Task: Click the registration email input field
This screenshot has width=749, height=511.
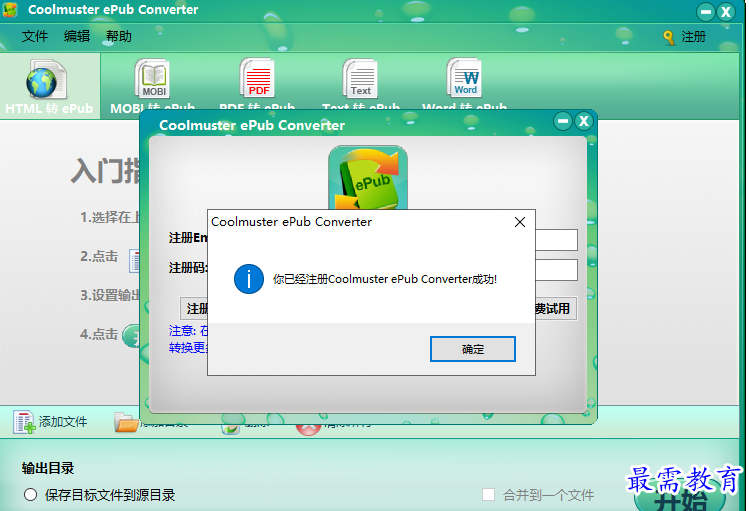Action: coord(556,240)
